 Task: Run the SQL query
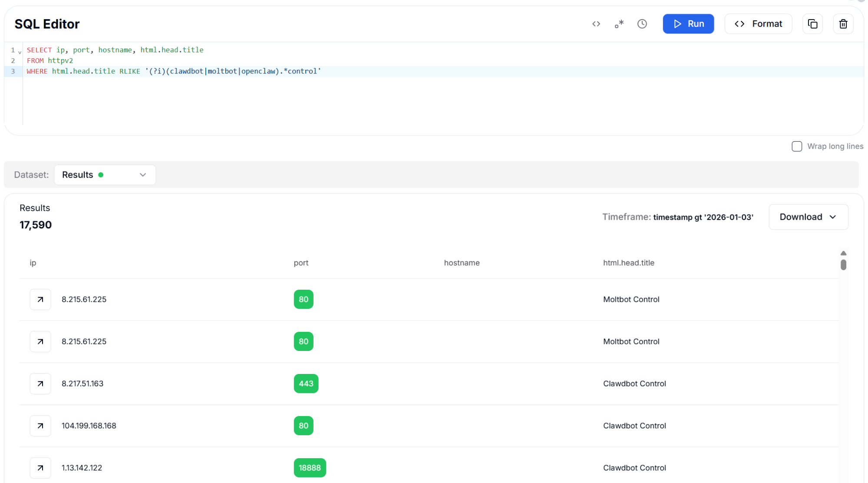tap(688, 24)
